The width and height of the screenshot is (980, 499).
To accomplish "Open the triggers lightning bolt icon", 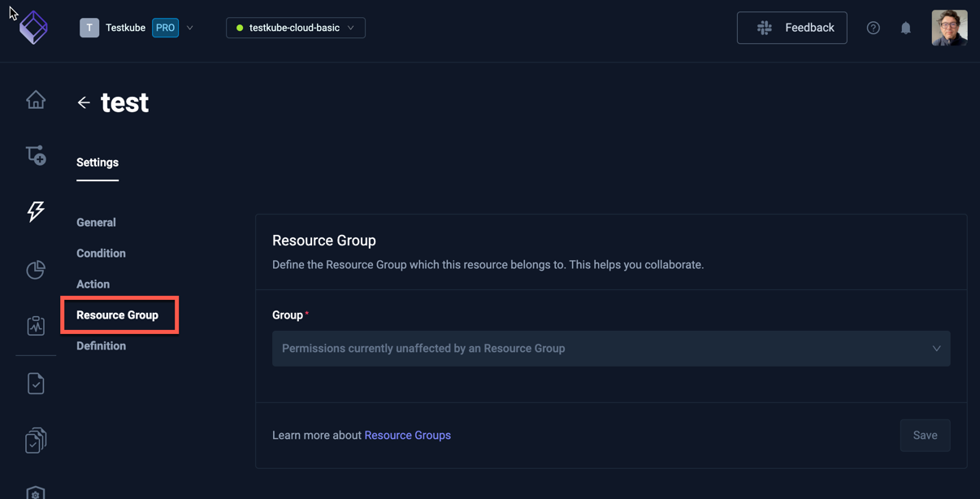I will pyautogui.click(x=36, y=211).
